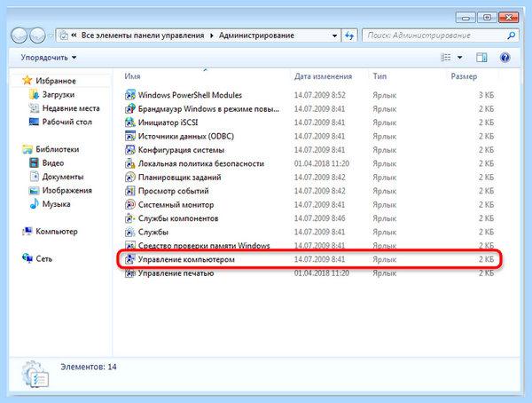The height and width of the screenshot is (403, 532).
Task: Click the Службы gear icon
Action: [130, 232]
